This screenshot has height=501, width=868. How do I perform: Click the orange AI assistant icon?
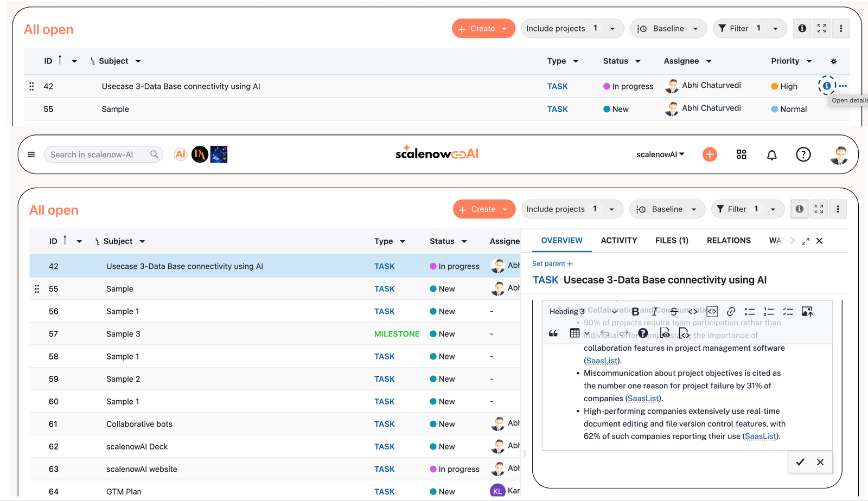[x=181, y=155]
